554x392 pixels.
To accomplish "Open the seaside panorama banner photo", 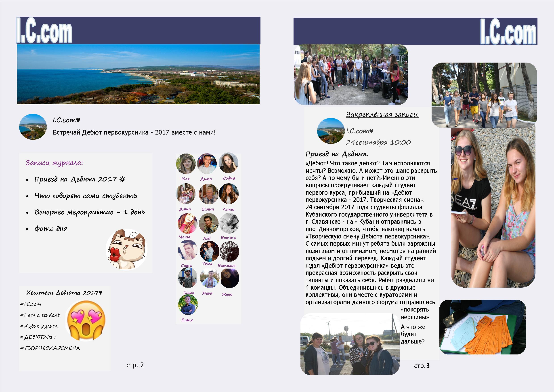I will tap(138, 74).
